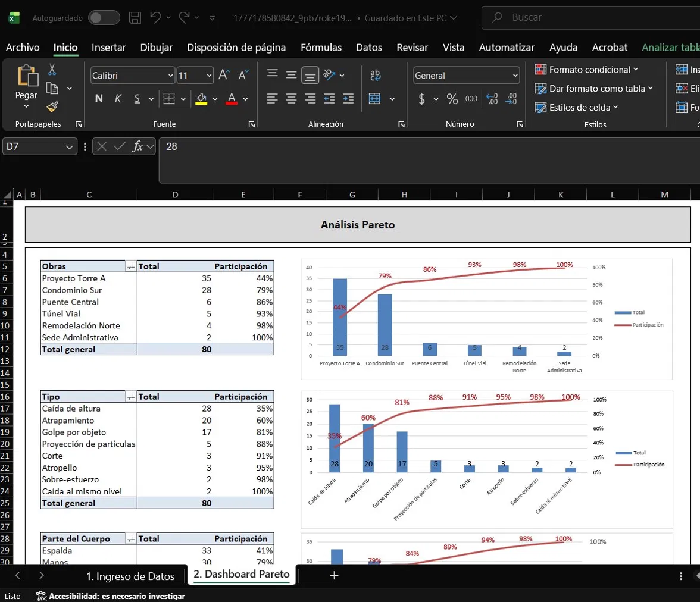Expand the font color dropdown arrow

(x=245, y=99)
